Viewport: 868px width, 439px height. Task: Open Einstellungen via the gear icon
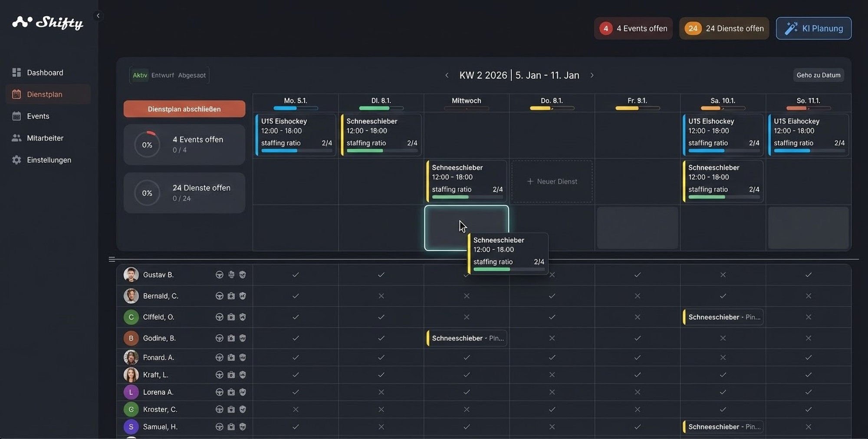(x=16, y=160)
